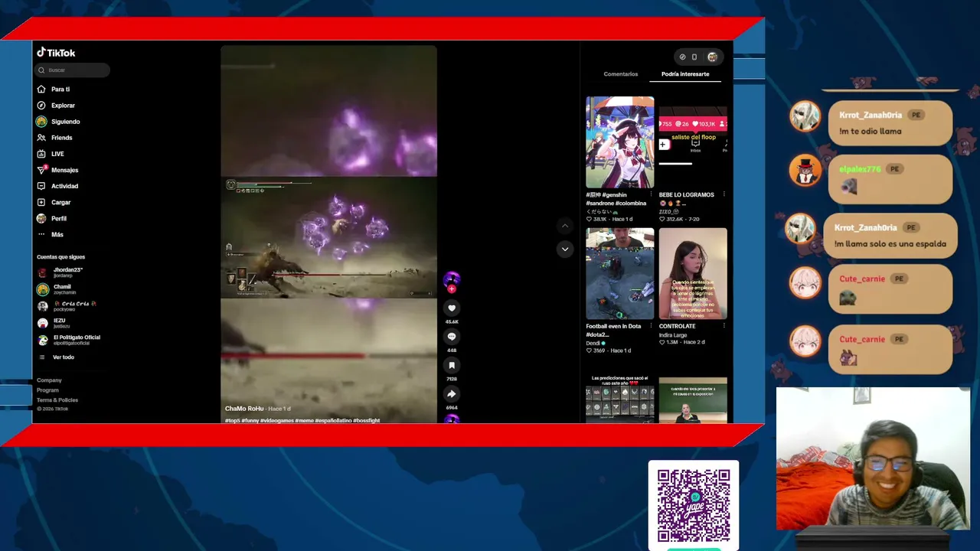Click elpalex776 chat username
The image size is (980, 551).
pyautogui.click(x=860, y=169)
